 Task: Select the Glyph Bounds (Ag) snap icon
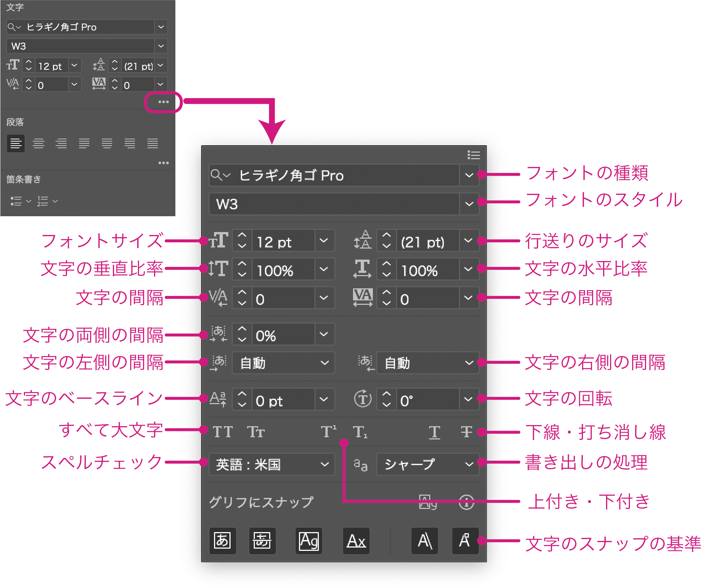click(x=309, y=541)
